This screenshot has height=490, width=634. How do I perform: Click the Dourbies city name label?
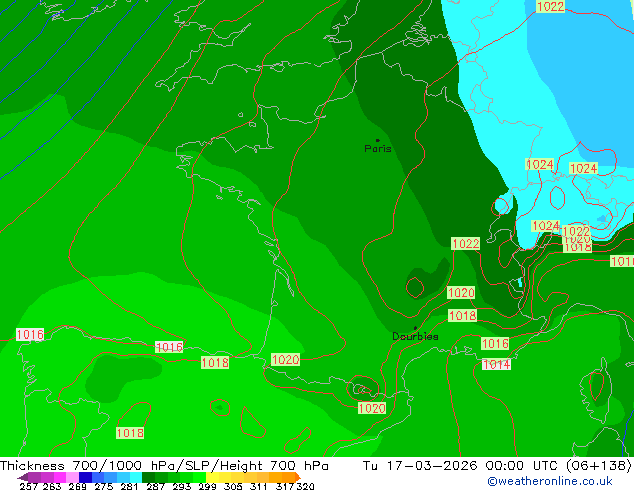(415, 336)
